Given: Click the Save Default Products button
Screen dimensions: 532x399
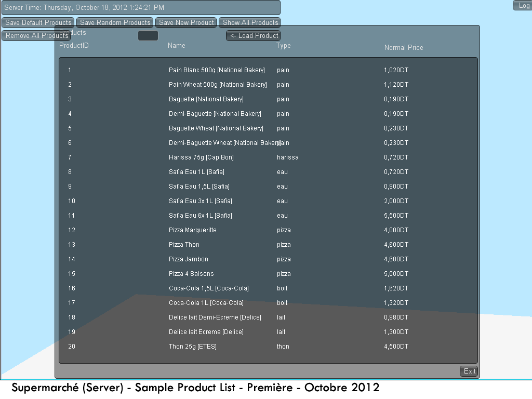Looking at the screenshot, I should 38,23.
